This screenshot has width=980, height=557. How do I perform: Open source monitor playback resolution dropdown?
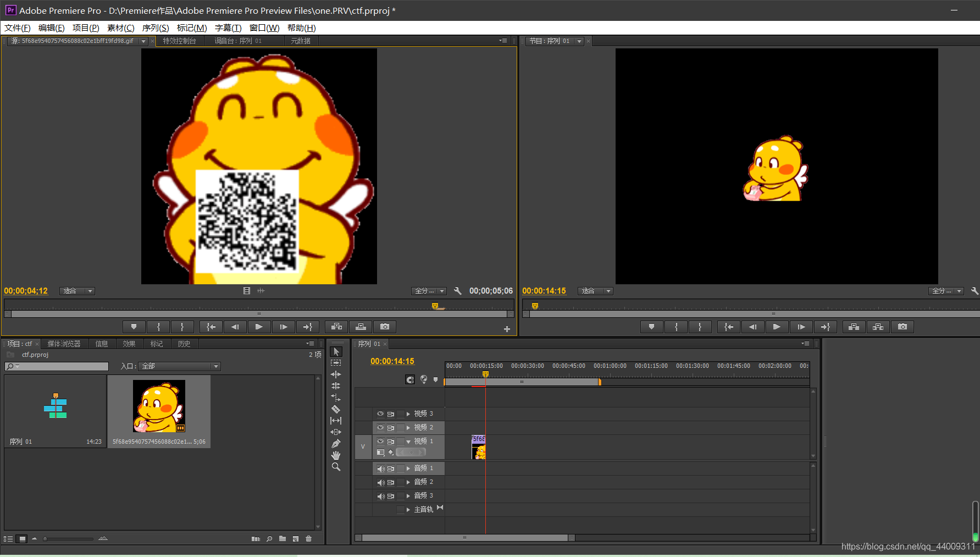pyautogui.click(x=429, y=291)
